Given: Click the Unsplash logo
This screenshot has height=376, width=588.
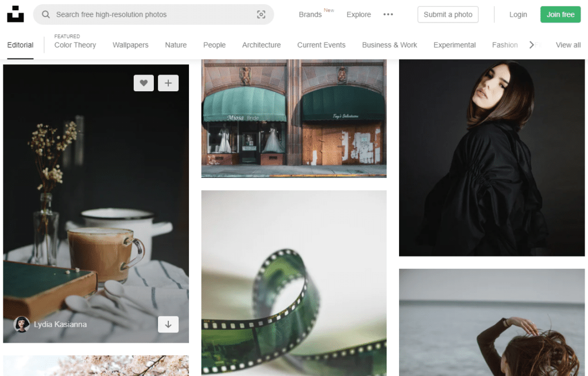Looking at the screenshot, I should pos(15,14).
